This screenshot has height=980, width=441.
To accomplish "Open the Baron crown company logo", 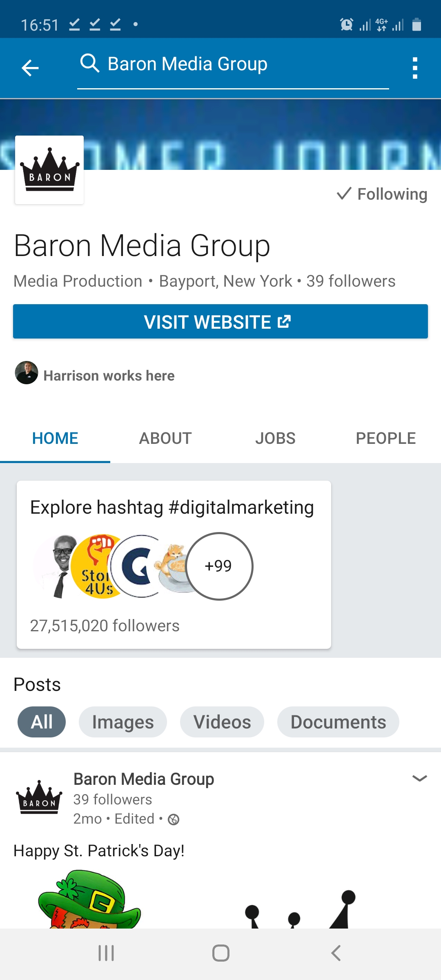I will point(49,170).
